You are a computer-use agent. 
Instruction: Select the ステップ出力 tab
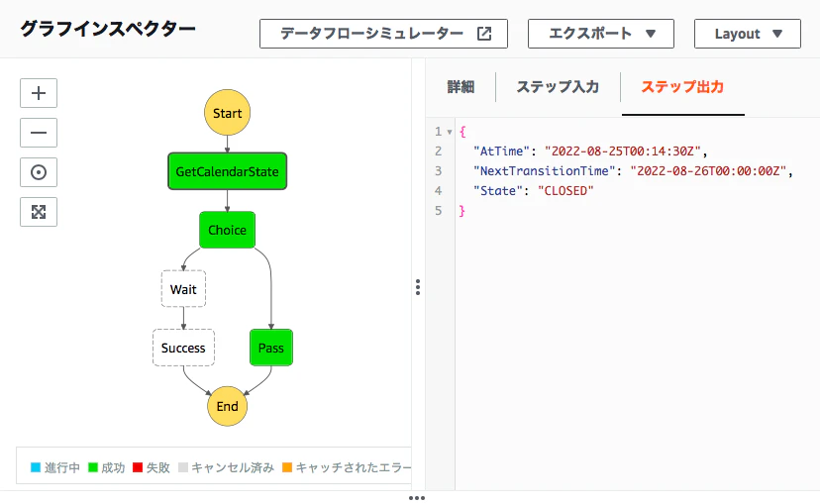[x=682, y=87]
